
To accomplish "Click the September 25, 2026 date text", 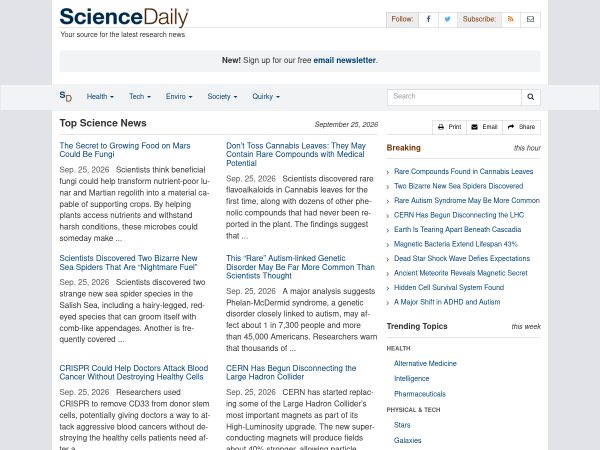I will (x=346, y=124).
